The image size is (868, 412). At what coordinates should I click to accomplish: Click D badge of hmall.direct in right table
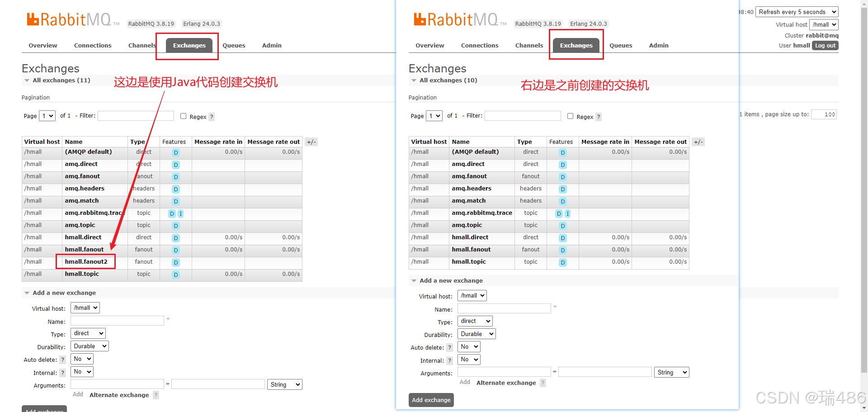(563, 238)
